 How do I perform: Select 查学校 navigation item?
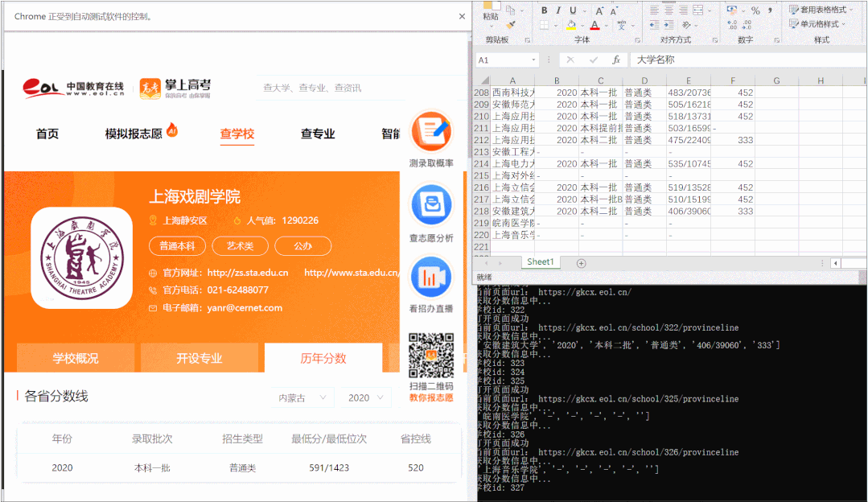[237, 134]
